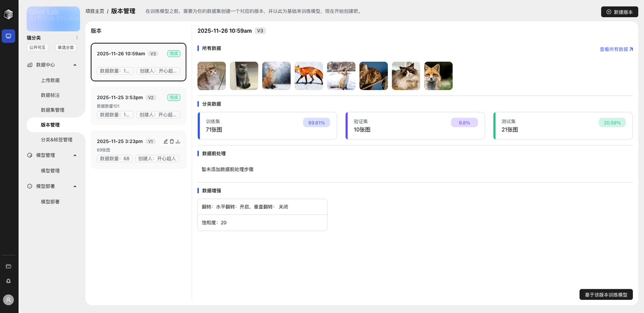This screenshot has width=644, height=313.
Task: Select the workspace monitor icon in sidebar
Action: click(x=8, y=36)
